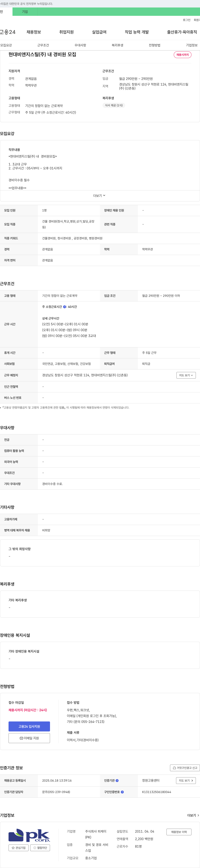
Task: Click the 이력서,기타(경비이수증) documents text
Action: 83,740
